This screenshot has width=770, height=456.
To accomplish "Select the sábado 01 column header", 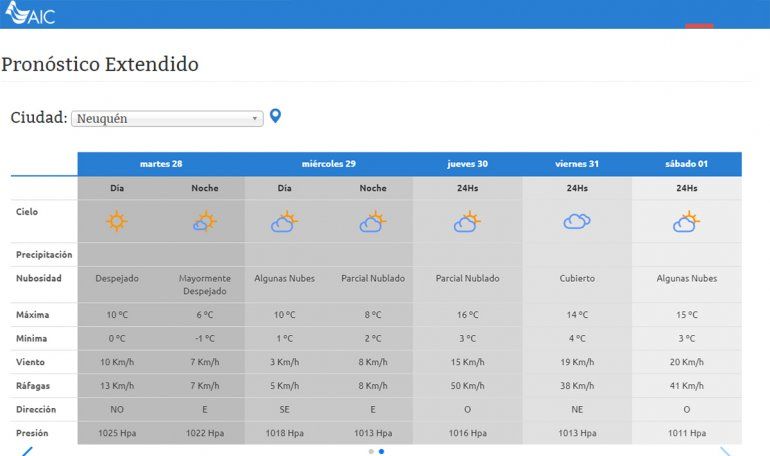I will (686, 164).
